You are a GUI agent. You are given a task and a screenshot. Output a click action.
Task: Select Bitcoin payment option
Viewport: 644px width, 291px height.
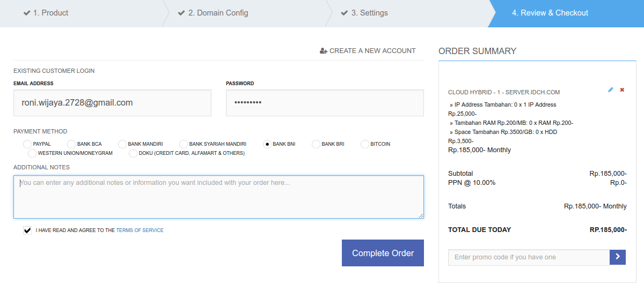click(365, 144)
